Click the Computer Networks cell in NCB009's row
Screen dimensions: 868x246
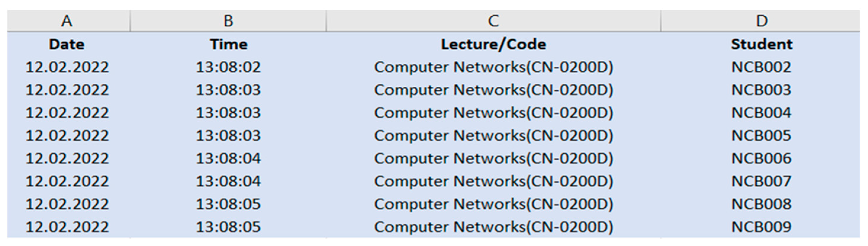click(x=493, y=227)
